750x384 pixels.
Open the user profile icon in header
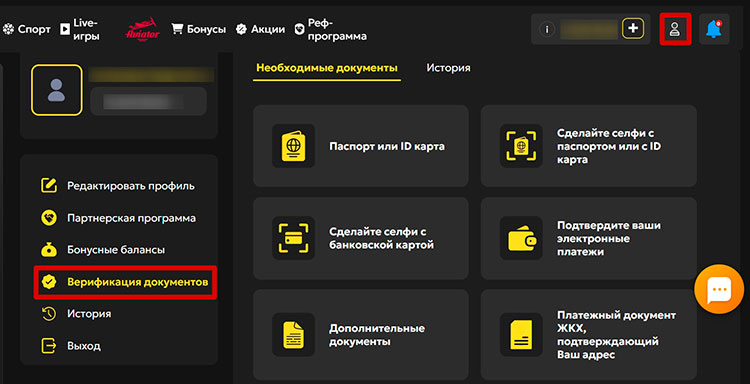[675, 29]
